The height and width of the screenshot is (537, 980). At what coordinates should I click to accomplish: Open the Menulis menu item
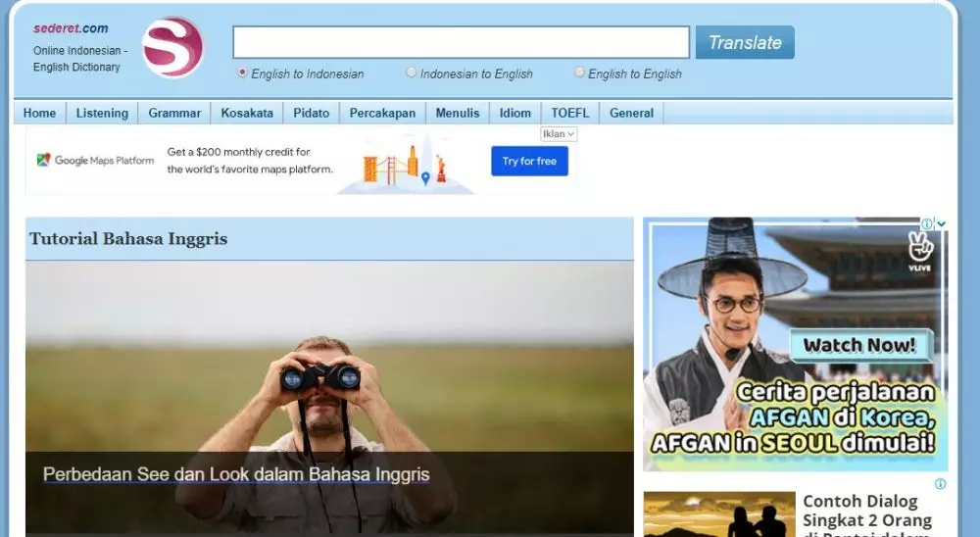click(x=458, y=113)
